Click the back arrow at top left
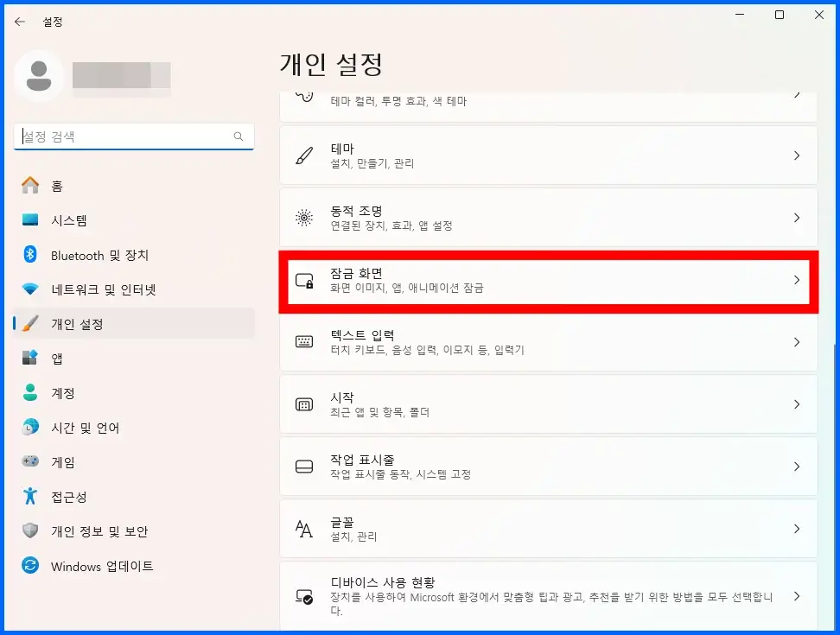Viewport: 840px width, 635px height. point(20,22)
